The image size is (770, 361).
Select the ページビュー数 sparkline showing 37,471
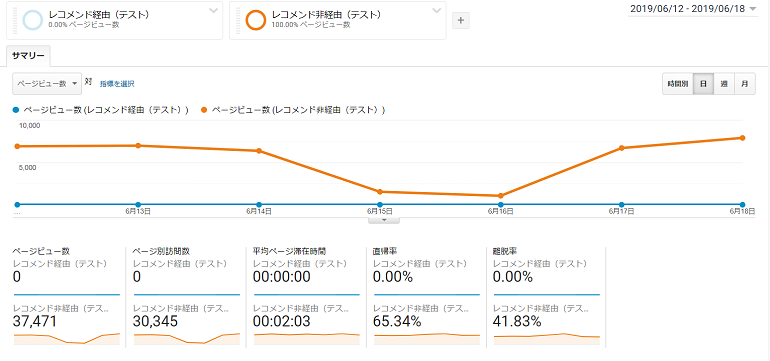pyautogui.click(x=67, y=338)
